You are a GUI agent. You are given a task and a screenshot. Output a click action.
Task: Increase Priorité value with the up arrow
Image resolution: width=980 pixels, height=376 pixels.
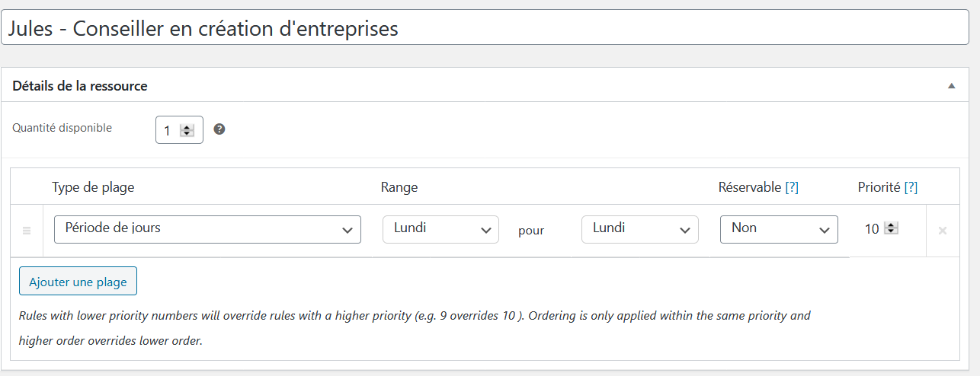(x=891, y=225)
